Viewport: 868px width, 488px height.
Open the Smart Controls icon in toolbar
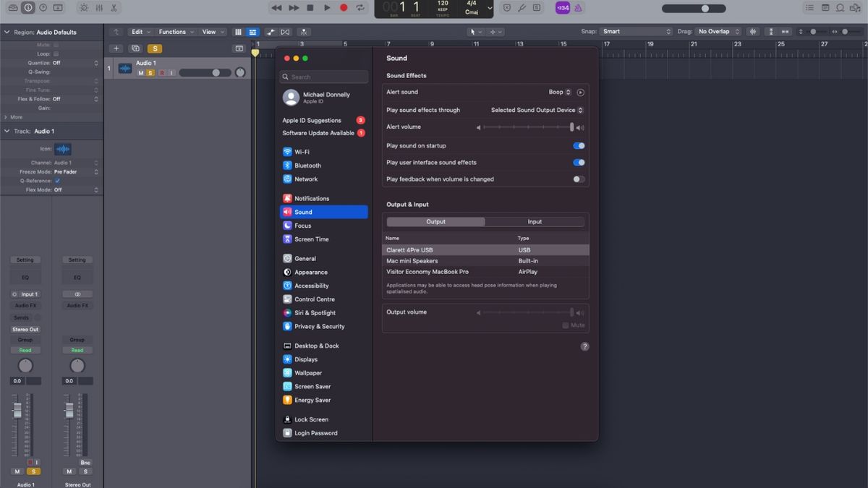(85, 7)
